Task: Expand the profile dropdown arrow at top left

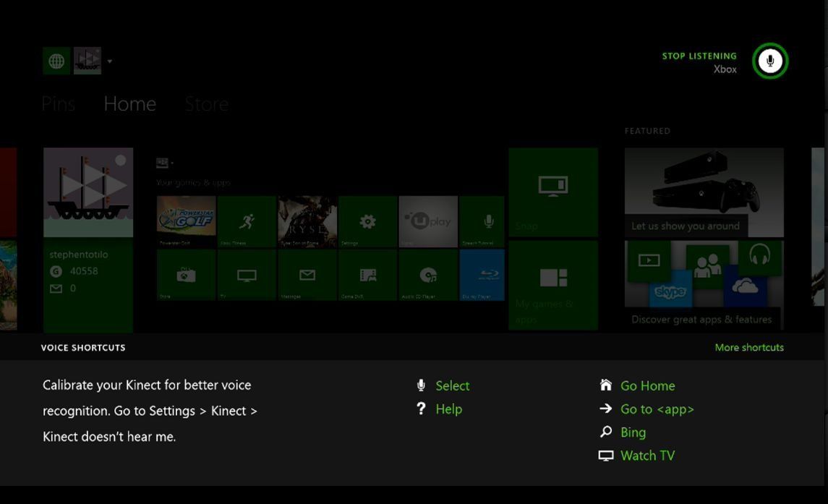Action: point(109,61)
